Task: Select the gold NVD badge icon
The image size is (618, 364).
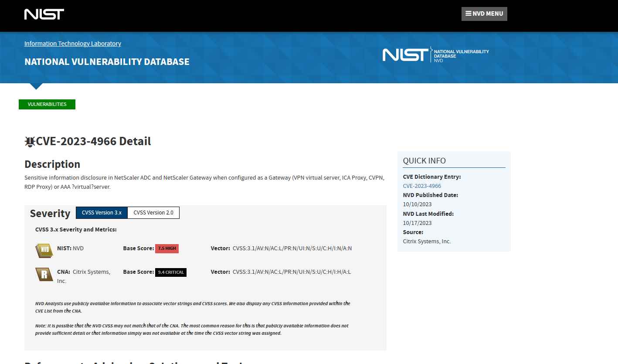Action: pos(44,251)
